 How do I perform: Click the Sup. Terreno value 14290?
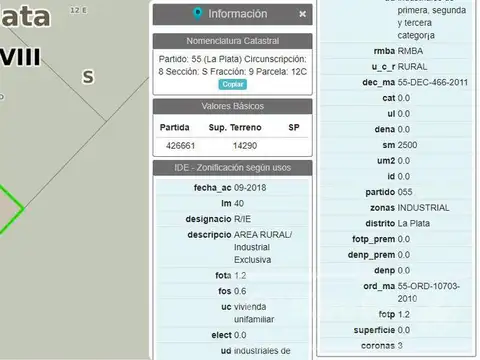[x=245, y=146]
